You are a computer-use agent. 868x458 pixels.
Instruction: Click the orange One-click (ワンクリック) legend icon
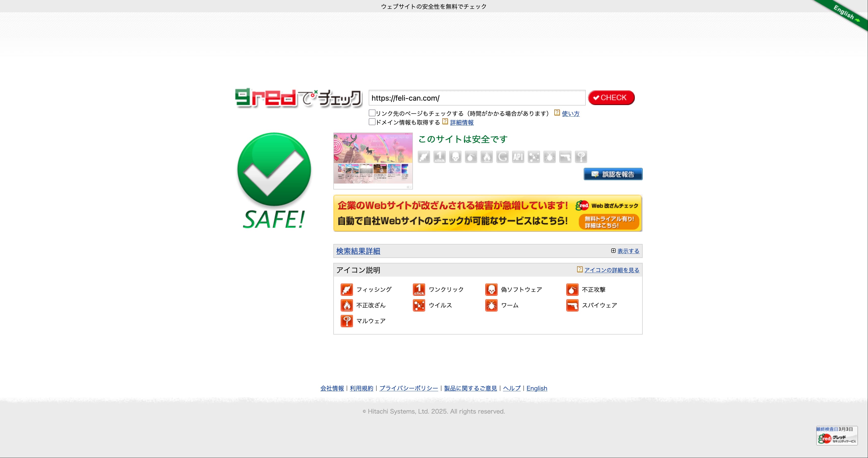click(419, 289)
